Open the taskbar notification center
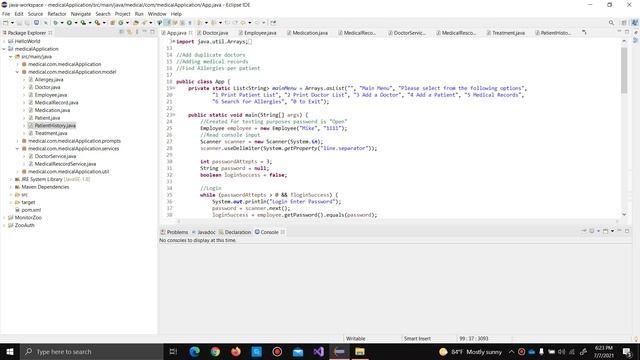Image resolution: width=640 pixels, height=360 pixels. (627, 351)
